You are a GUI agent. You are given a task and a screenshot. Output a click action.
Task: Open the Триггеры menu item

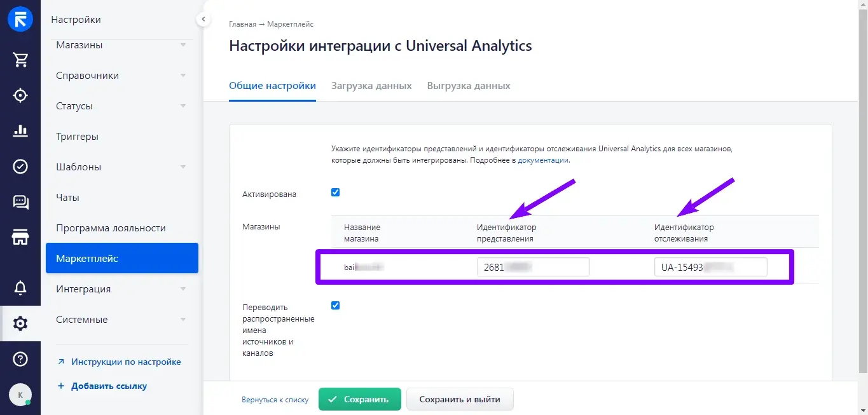pos(122,137)
